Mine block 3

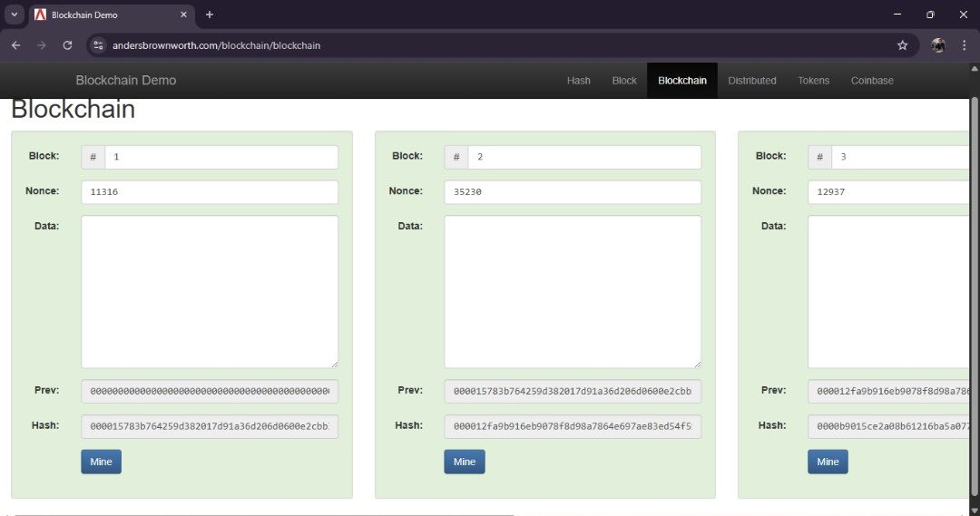[828, 462]
